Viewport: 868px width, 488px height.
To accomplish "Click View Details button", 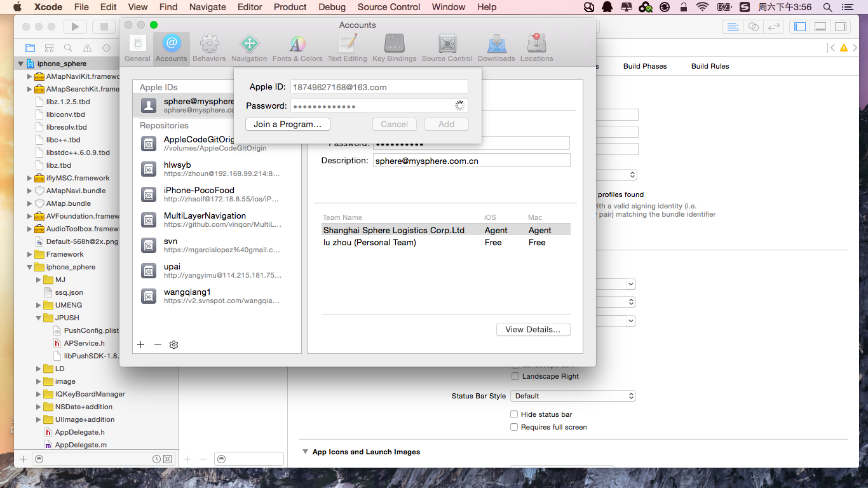I will [533, 329].
